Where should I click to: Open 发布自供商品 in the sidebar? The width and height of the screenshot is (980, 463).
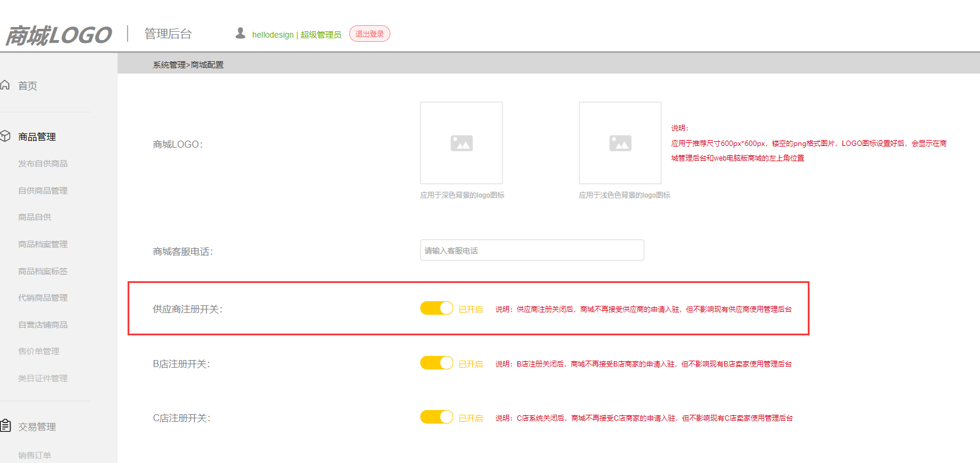[x=43, y=164]
